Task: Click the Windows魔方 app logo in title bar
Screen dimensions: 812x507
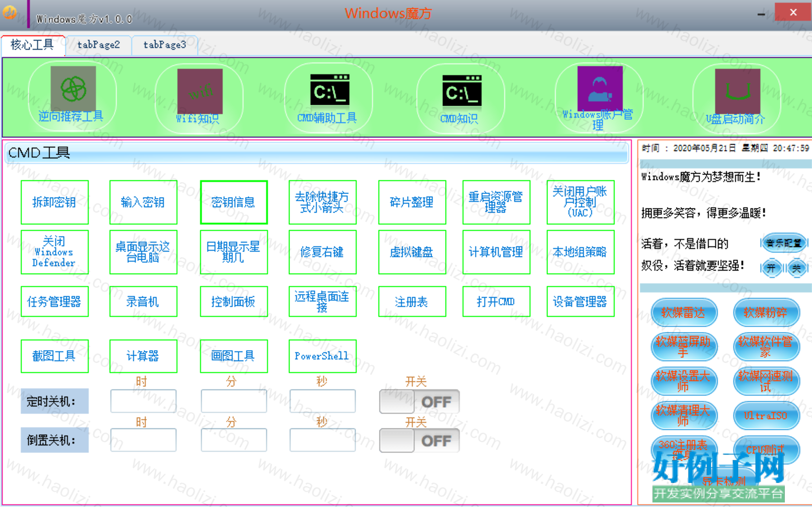Action: 9,13
